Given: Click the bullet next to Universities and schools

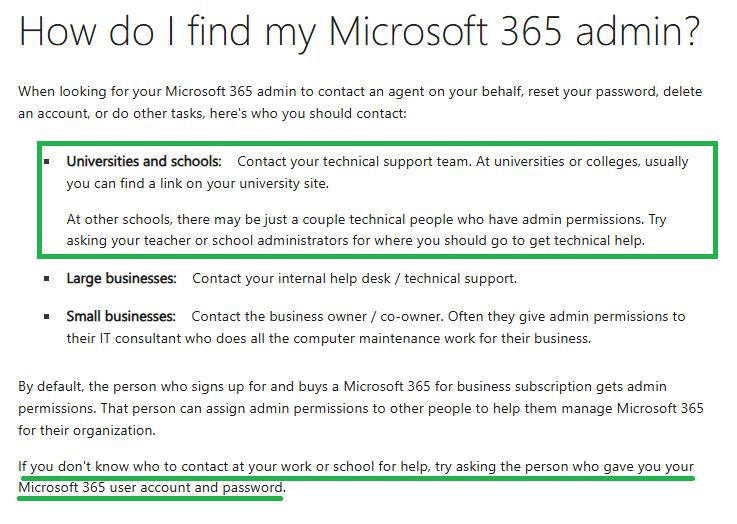Looking at the screenshot, I should (x=47, y=162).
